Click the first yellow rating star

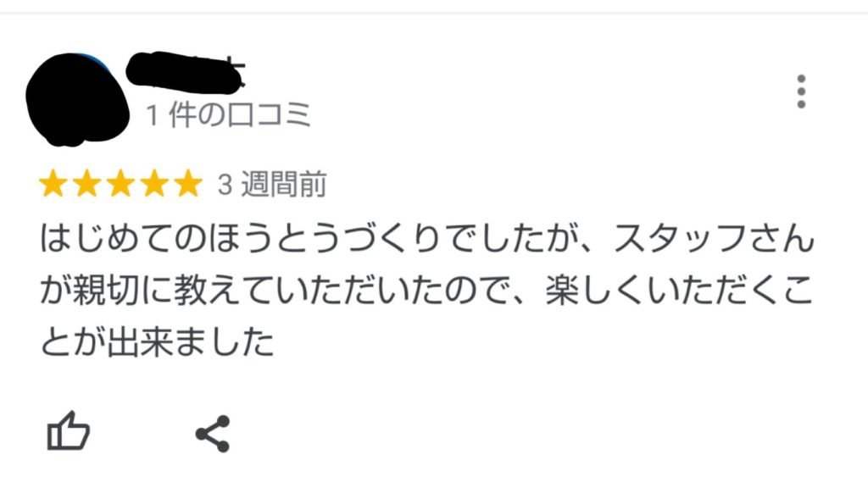pos(53,183)
